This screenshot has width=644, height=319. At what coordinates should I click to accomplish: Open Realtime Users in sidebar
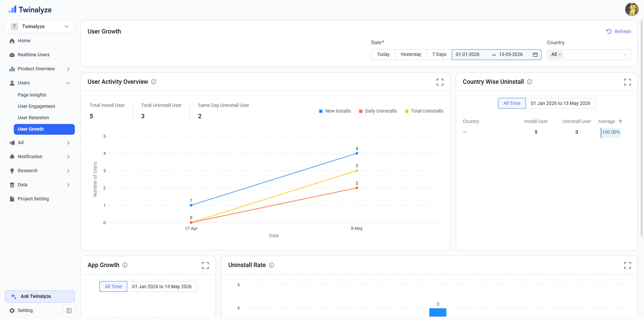pos(34,55)
